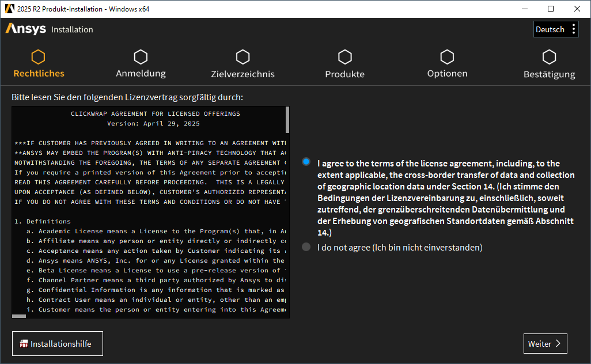This screenshot has width=591, height=364.
Task: Click the 'READ THIS AGREEMENT CAREFULLY' line
Action: coord(150,183)
